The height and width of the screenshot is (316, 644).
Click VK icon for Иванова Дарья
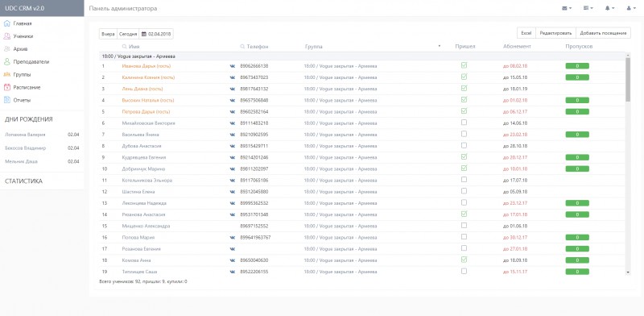(232, 66)
